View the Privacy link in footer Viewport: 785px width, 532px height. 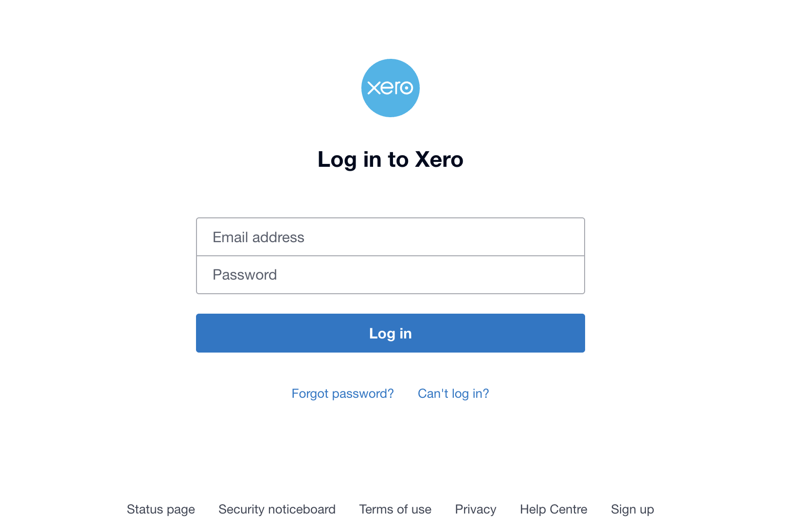click(475, 509)
